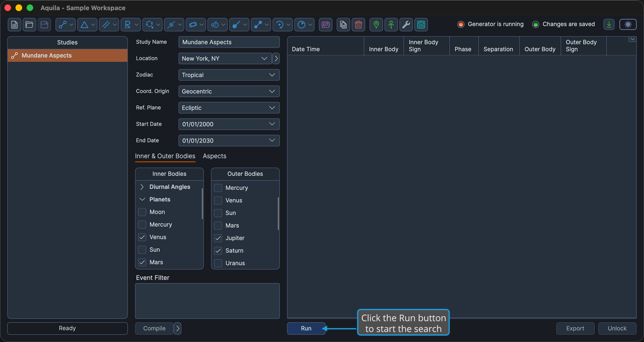This screenshot has height=342, width=644.
Task: Click the Outer Bodies list scrollbar
Action: click(278, 214)
